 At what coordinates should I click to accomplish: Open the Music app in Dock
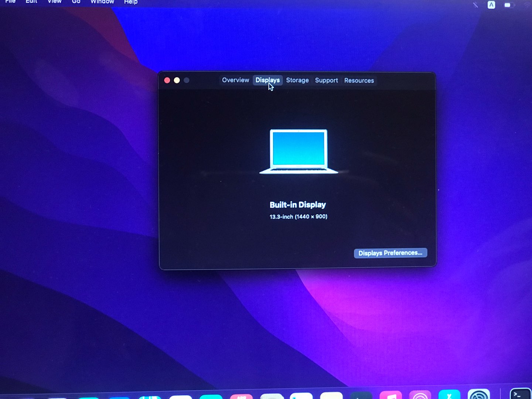391,395
